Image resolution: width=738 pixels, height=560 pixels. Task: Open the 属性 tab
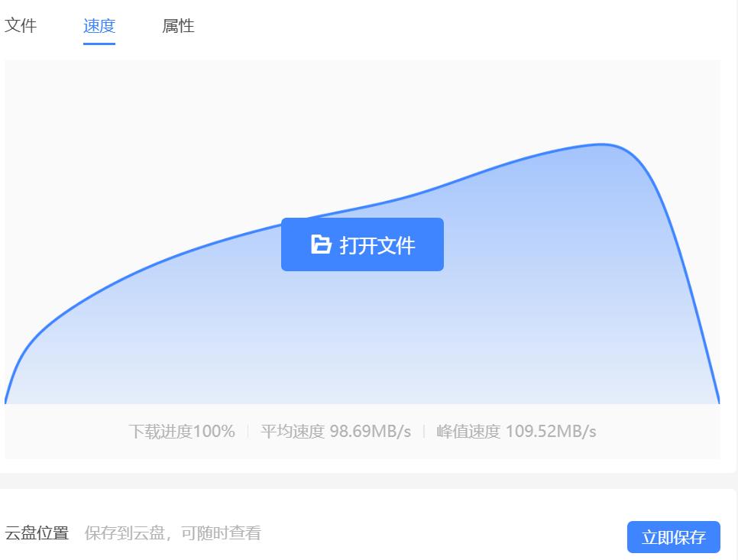(x=177, y=26)
